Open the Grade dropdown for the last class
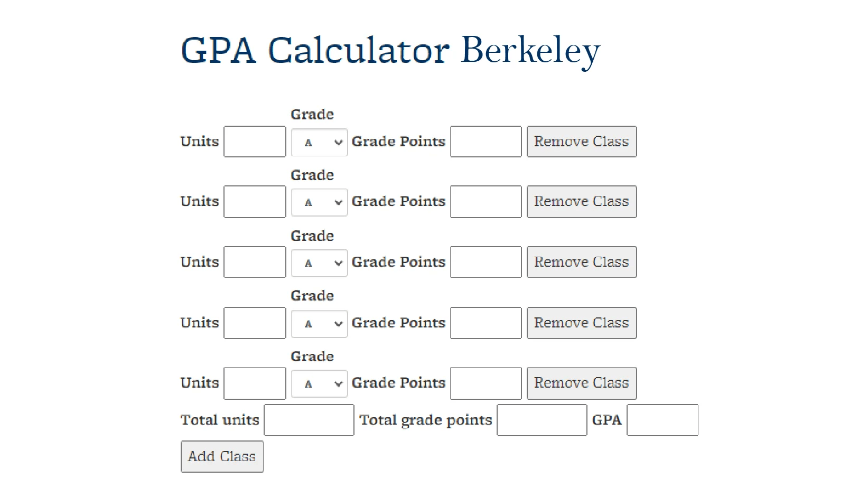The height and width of the screenshot is (488, 868). pos(319,383)
